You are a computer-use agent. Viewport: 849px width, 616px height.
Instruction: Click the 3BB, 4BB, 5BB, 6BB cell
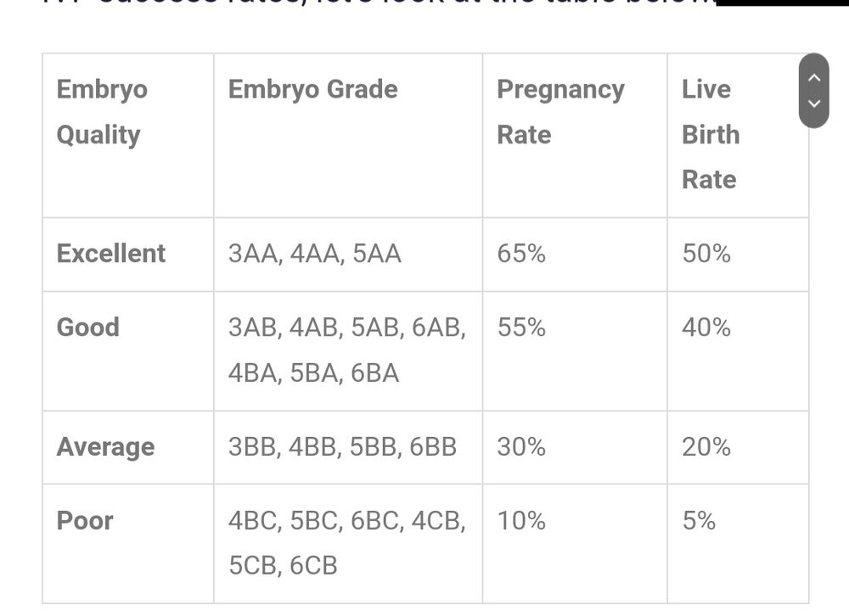[342, 447]
